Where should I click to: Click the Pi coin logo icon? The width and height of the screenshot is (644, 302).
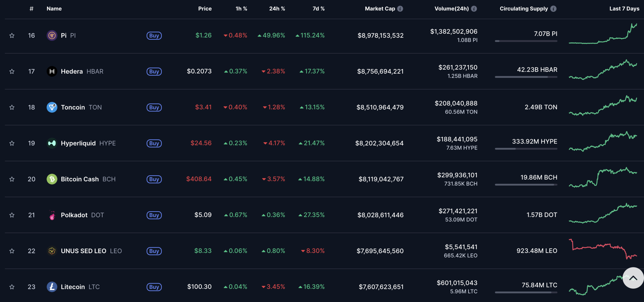click(52, 35)
